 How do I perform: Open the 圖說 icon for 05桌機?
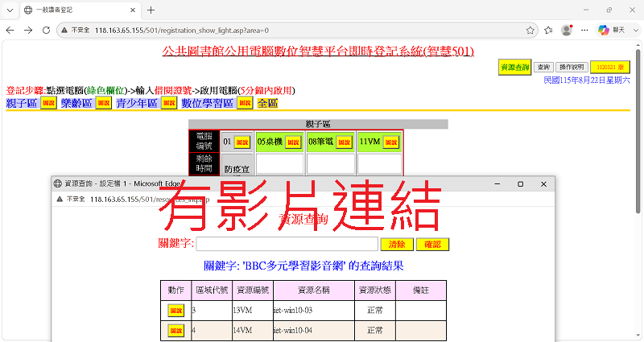(x=293, y=142)
